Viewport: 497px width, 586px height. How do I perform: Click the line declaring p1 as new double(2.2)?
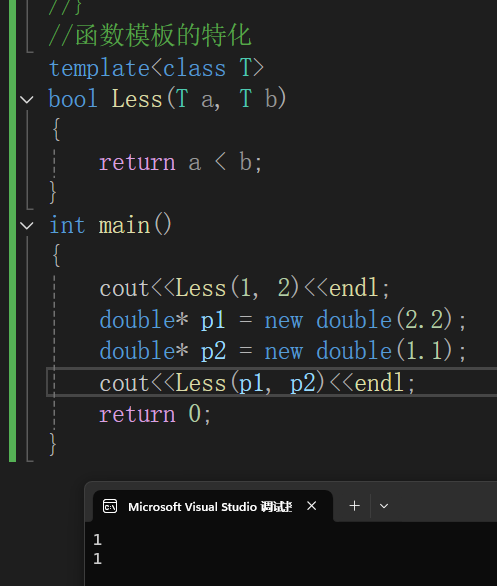point(283,320)
